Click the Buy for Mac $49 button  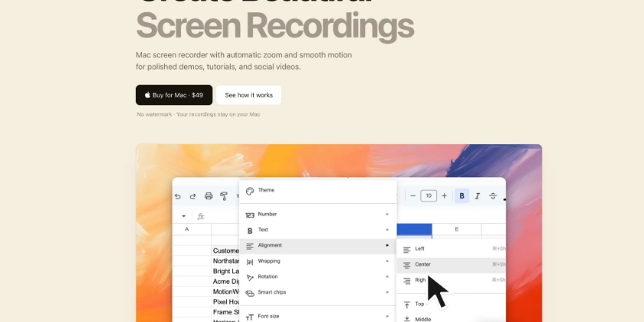pos(174,95)
